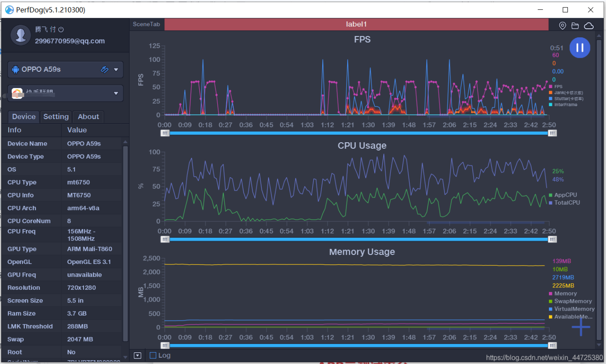Click the Memory Usage chart title

362,252
